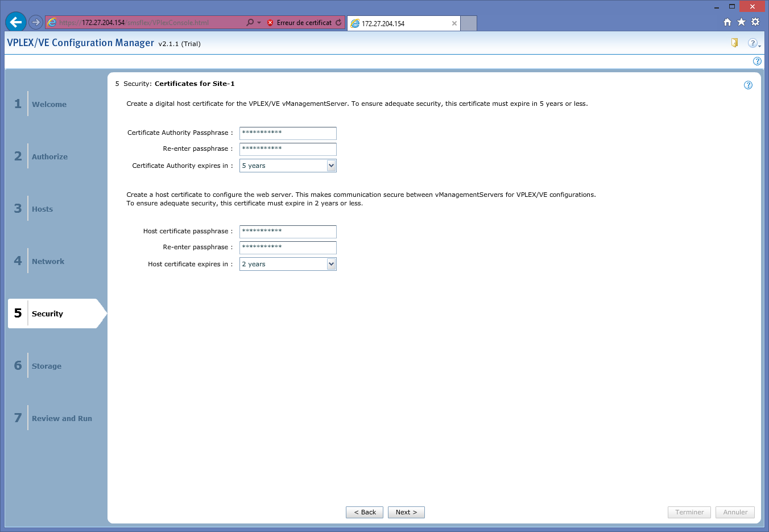769x532 pixels.
Task: Open favorites star icon
Action: (741, 22)
